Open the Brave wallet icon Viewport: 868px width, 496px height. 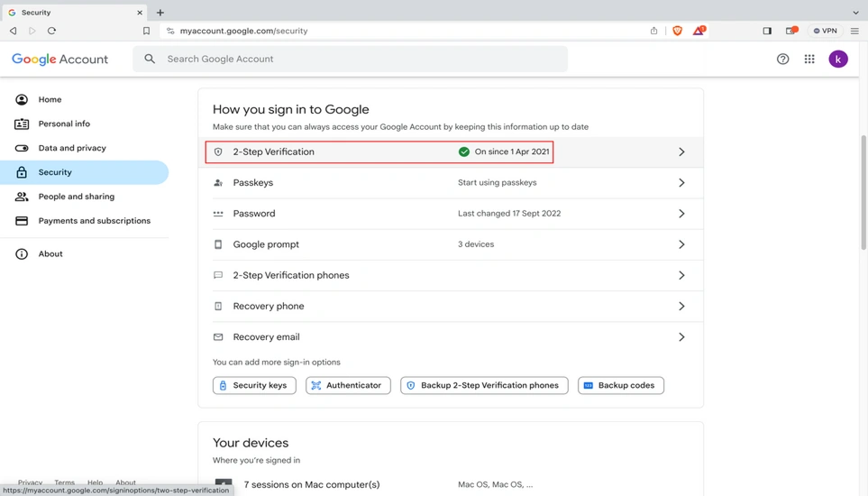coord(791,31)
